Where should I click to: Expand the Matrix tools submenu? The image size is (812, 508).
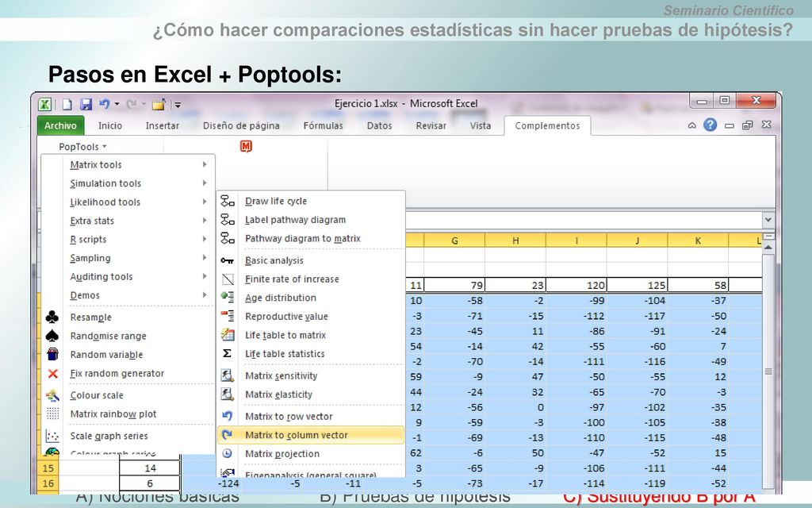click(x=128, y=165)
